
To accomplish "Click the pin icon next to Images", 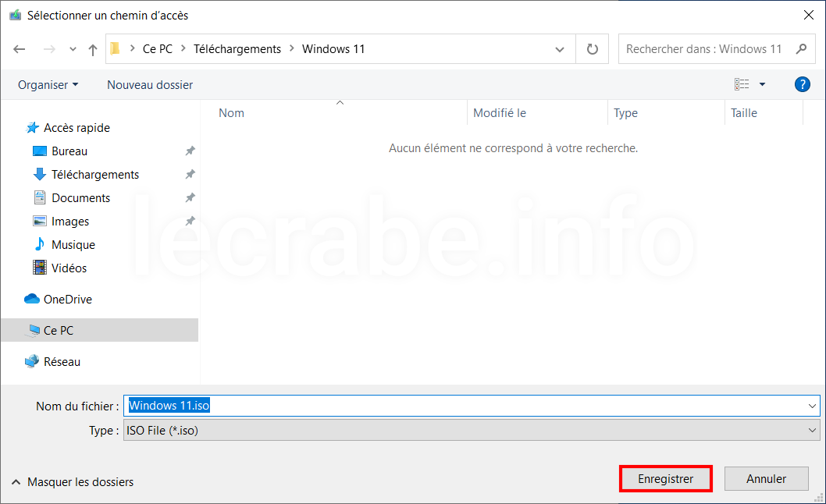I will coord(190,222).
